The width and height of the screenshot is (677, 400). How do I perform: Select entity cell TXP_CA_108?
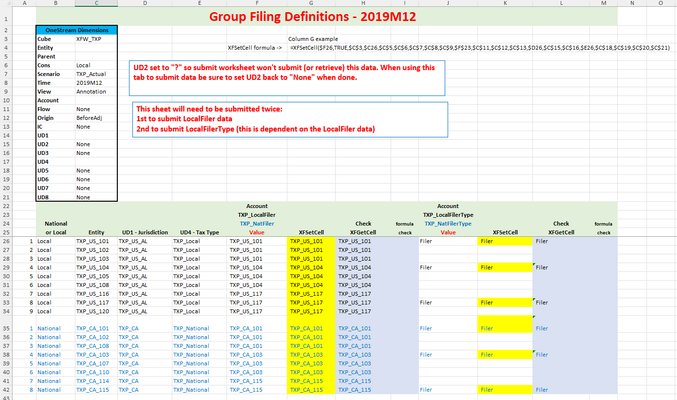tap(96, 346)
